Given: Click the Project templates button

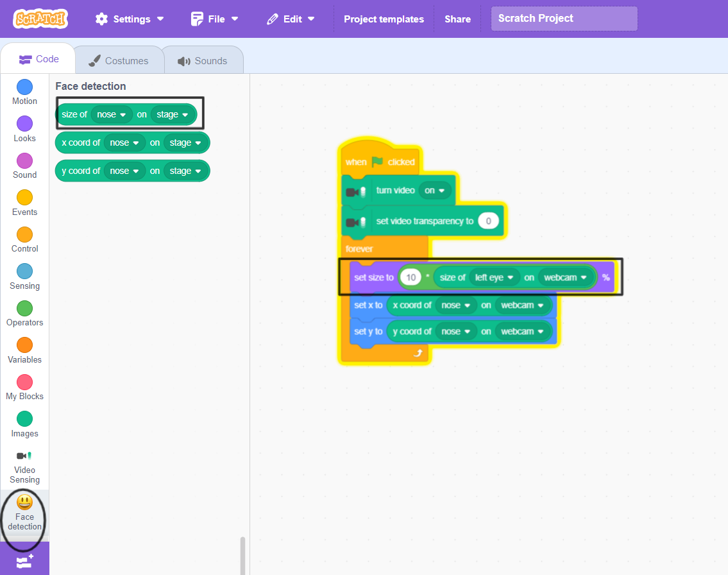Looking at the screenshot, I should [x=383, y=19].
